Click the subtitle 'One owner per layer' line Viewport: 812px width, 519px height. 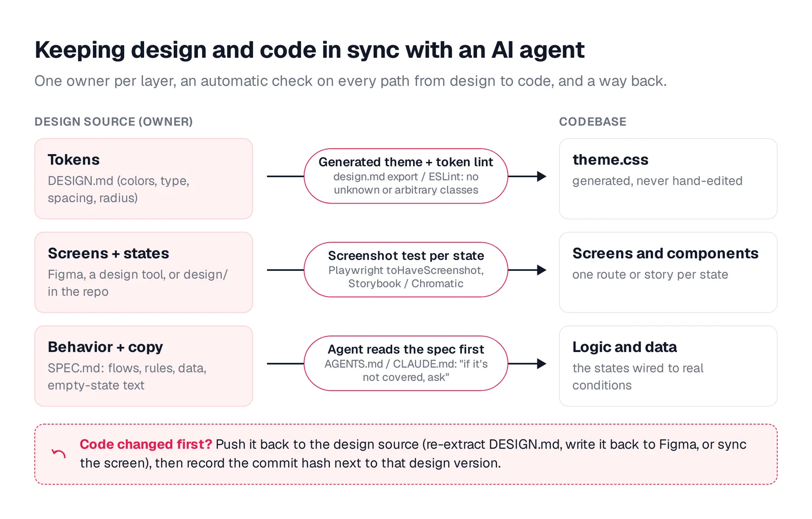[350, 81]
